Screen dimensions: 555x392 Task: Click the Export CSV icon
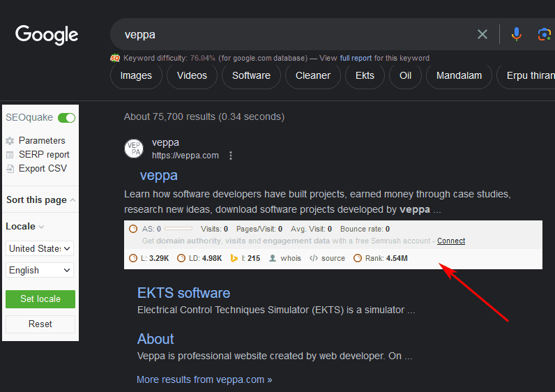pos(10,169)
